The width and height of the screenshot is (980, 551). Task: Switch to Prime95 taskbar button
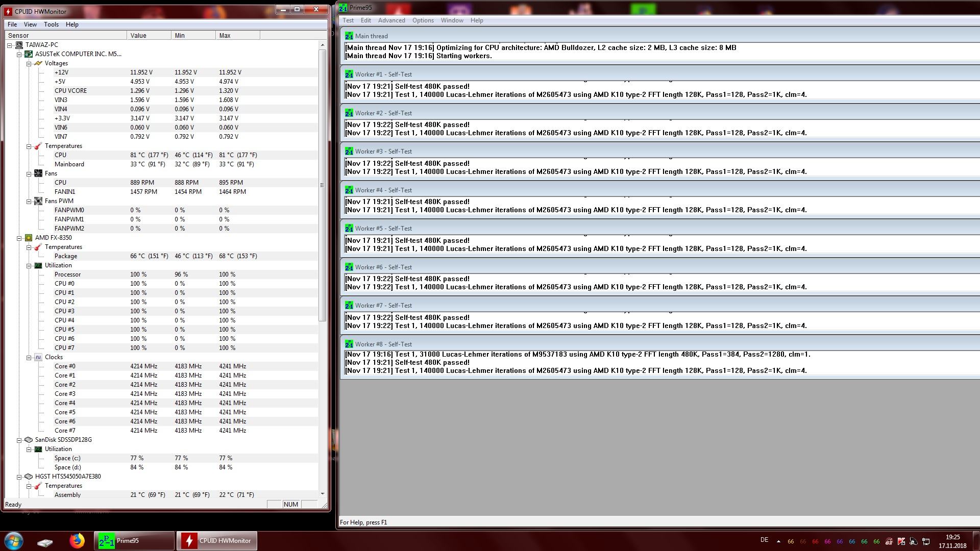[134, 541]
